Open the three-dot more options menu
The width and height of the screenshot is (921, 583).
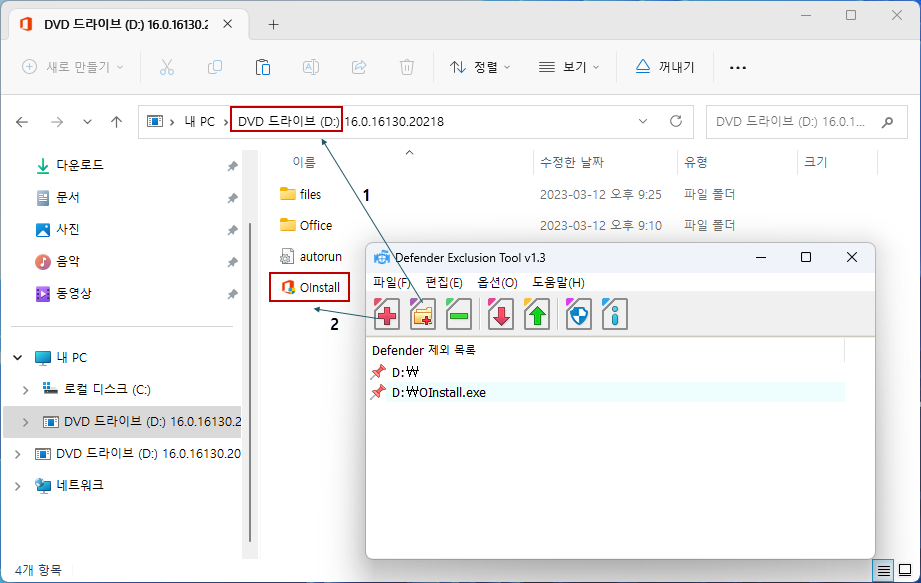(738, 68)
